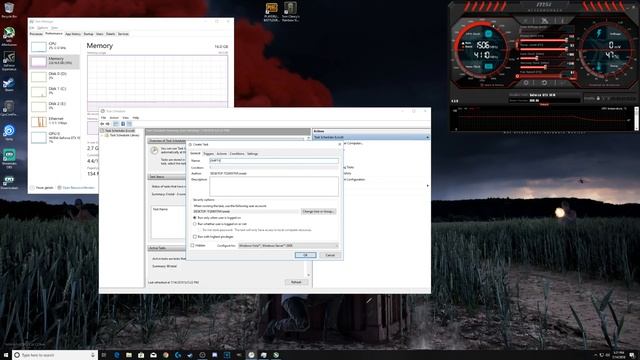Open Task View on taskbar
Screen dimensions: 640x360
(104, 355)
